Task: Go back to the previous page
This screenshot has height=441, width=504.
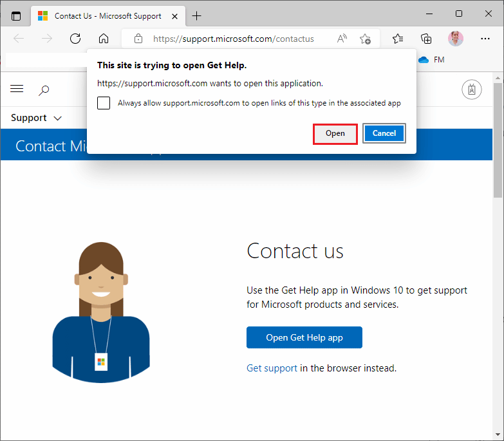Action: click(19, 39)
